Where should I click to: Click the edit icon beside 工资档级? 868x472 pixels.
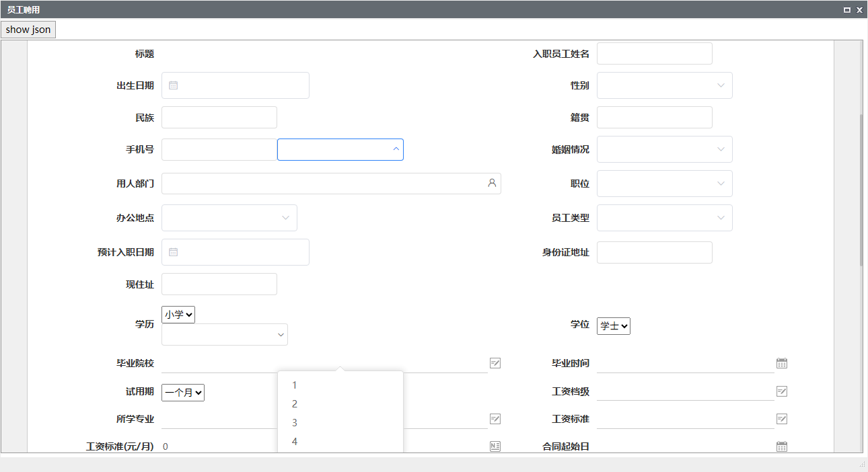click(x=781, y=391)
